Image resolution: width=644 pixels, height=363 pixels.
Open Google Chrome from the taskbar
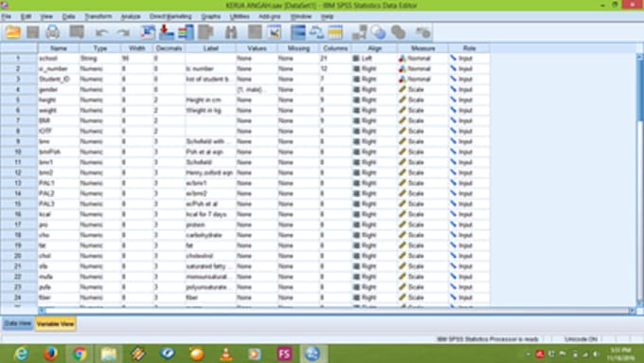tap(80, 354)
